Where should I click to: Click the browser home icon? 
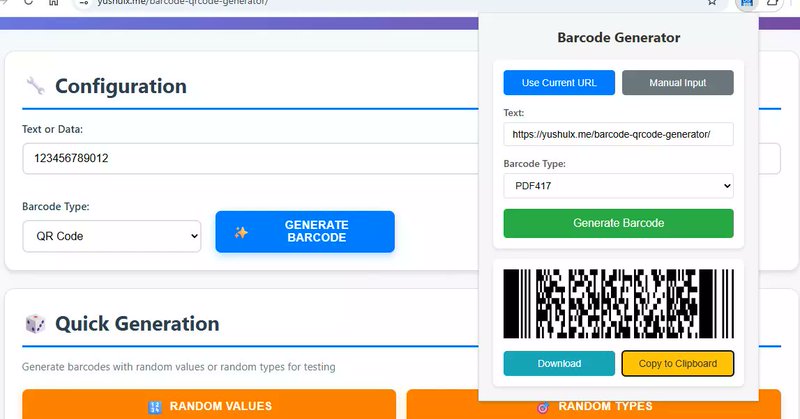coord(53,3)
